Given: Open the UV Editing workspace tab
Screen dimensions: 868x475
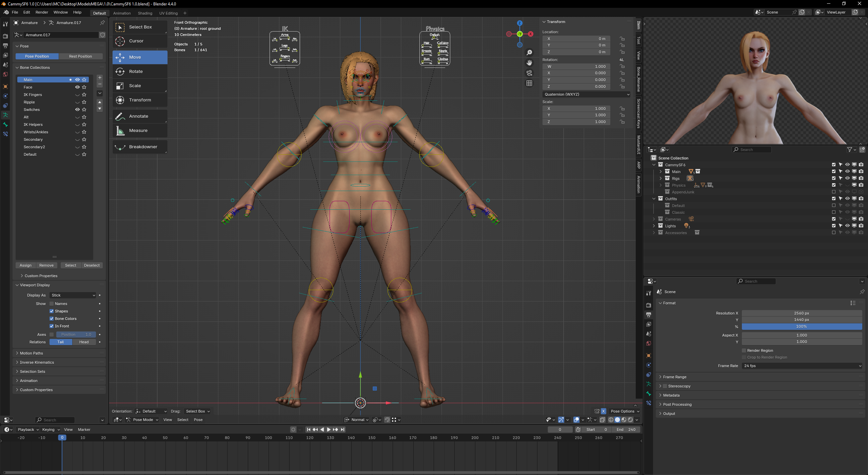Looking at the screenshot, I should (x=169, y=13).
